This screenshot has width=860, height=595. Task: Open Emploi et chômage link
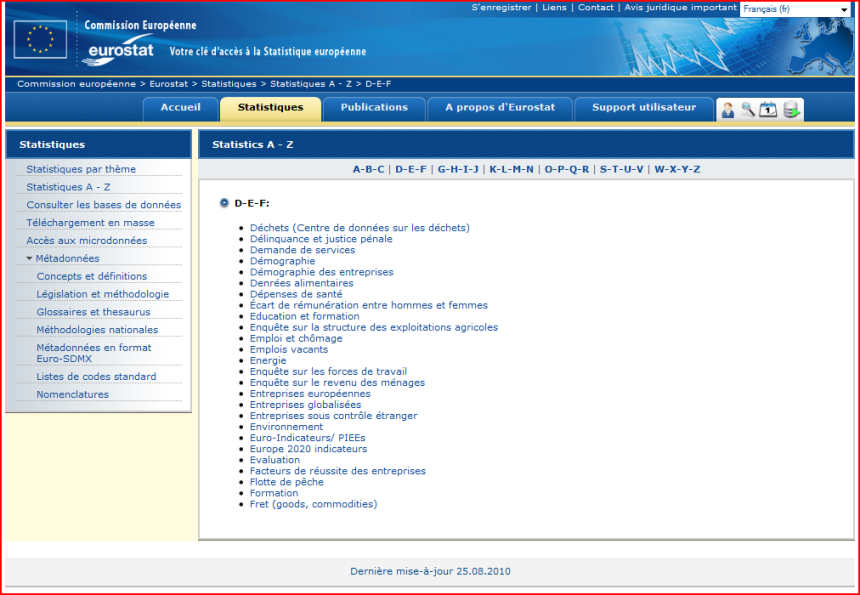[x=296, y=338]
